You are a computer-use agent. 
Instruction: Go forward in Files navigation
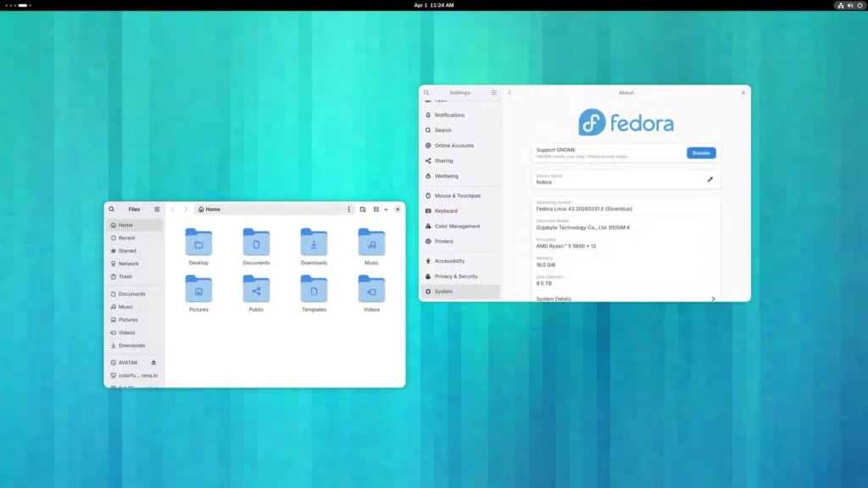(x=186, y=209)
